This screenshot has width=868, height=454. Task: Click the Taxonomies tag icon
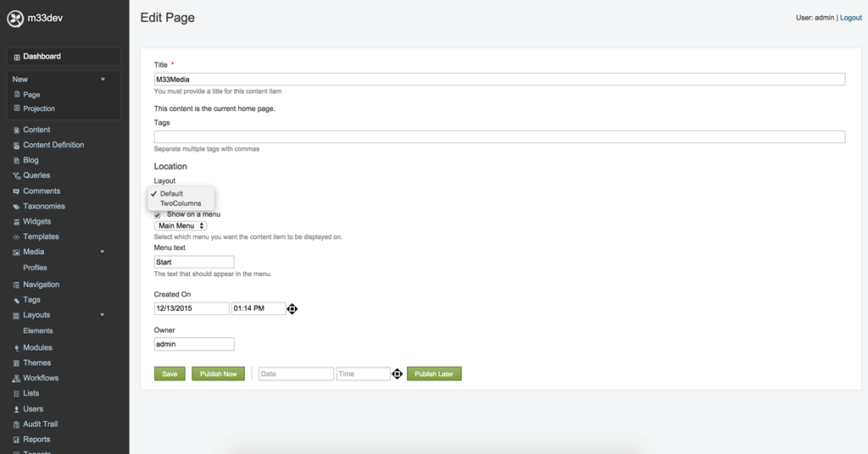pos(16,207)
